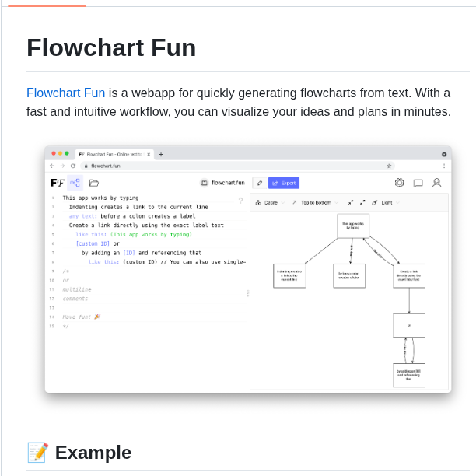The height and width of the screenshot is (476, 476).
Task: Click the 'Flowchart Fun' main heading
Action: [111, 47]
